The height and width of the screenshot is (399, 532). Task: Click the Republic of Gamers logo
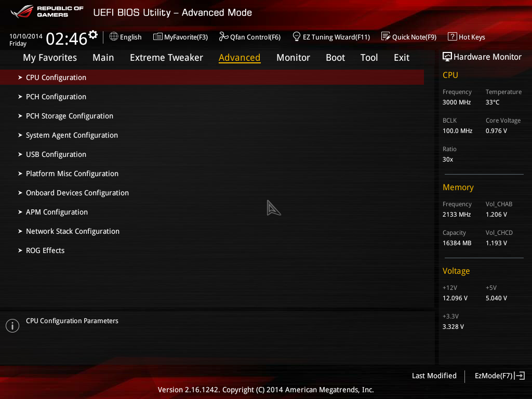click(47, 11)
